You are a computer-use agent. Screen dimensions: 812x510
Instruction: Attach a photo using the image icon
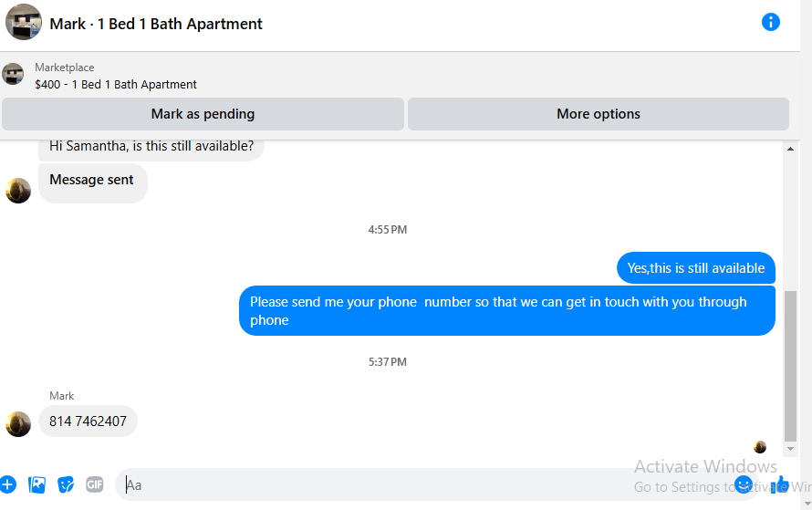[36, 484]
